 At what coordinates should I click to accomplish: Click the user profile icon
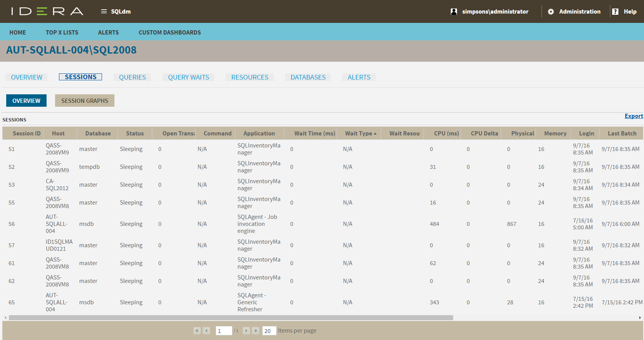click(454, 12)
